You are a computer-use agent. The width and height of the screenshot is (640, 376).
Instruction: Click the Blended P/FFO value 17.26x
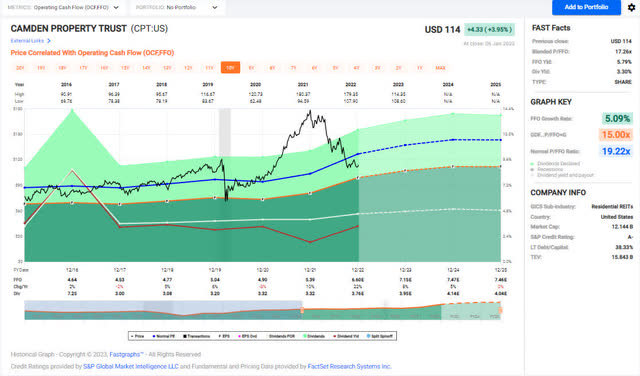(623, 51)
